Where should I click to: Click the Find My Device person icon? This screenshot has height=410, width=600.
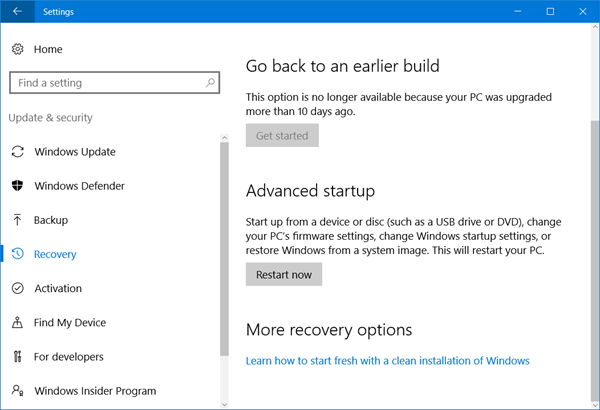(x=17, y=323)
